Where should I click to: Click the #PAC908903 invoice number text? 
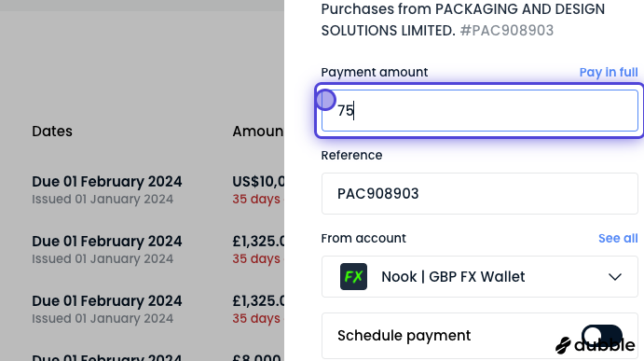[507, 31]
